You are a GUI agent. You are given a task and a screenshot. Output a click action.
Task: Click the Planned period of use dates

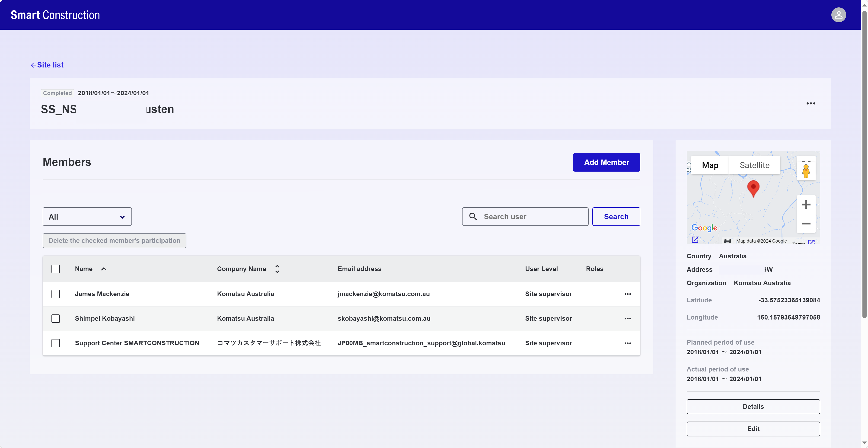pos(724,352)
